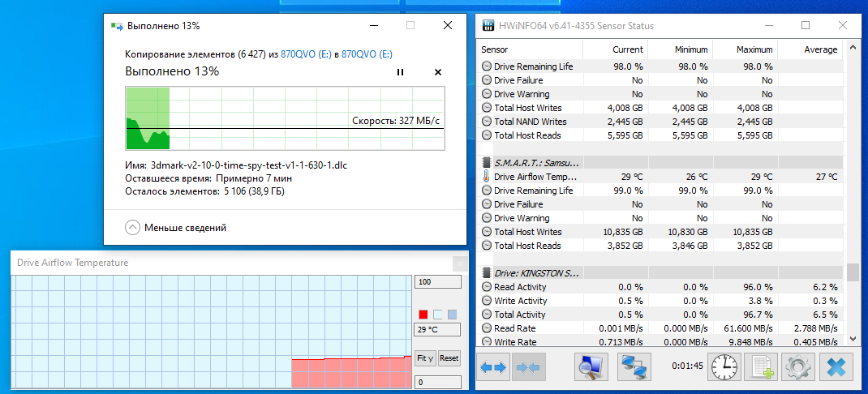
Task: Open HWiNFO sensor settings gear icon
Action: pyautogui.click(x=799, y=367)
